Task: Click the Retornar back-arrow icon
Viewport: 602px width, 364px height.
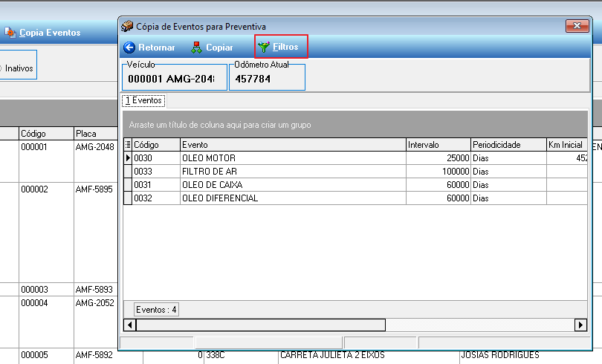Action: [129, 48]
